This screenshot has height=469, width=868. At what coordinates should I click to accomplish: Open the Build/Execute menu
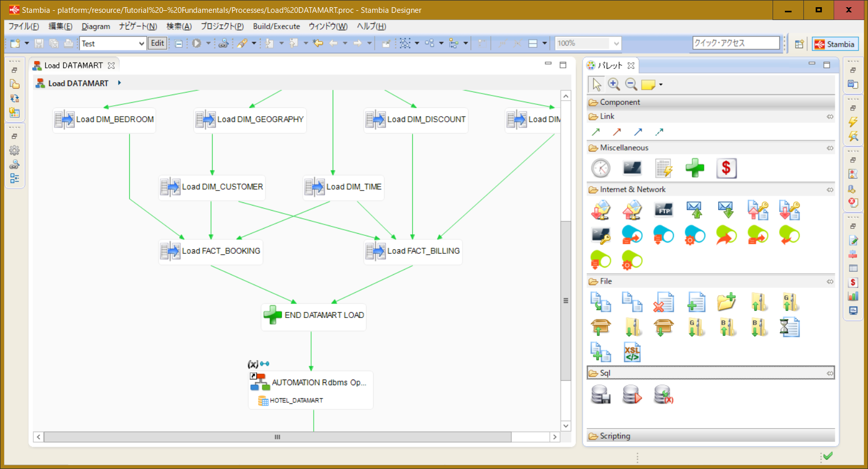point(276,26)
